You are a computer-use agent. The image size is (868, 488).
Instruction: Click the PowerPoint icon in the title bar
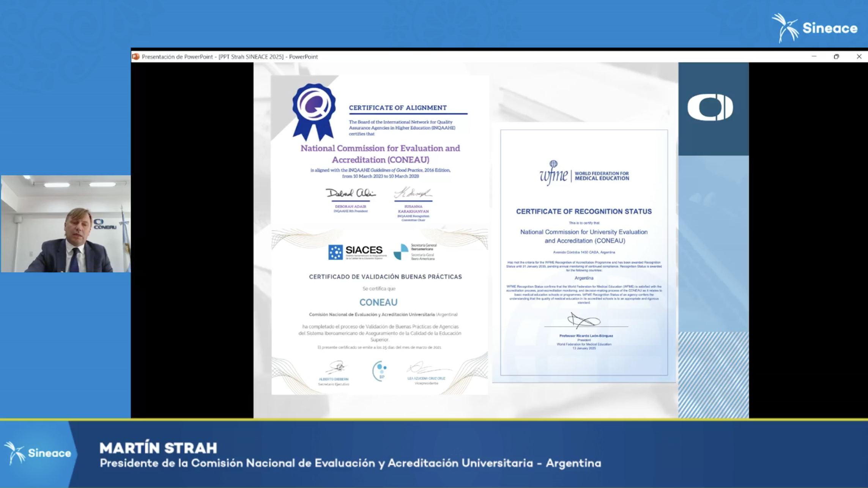click(x=135, y=57)
